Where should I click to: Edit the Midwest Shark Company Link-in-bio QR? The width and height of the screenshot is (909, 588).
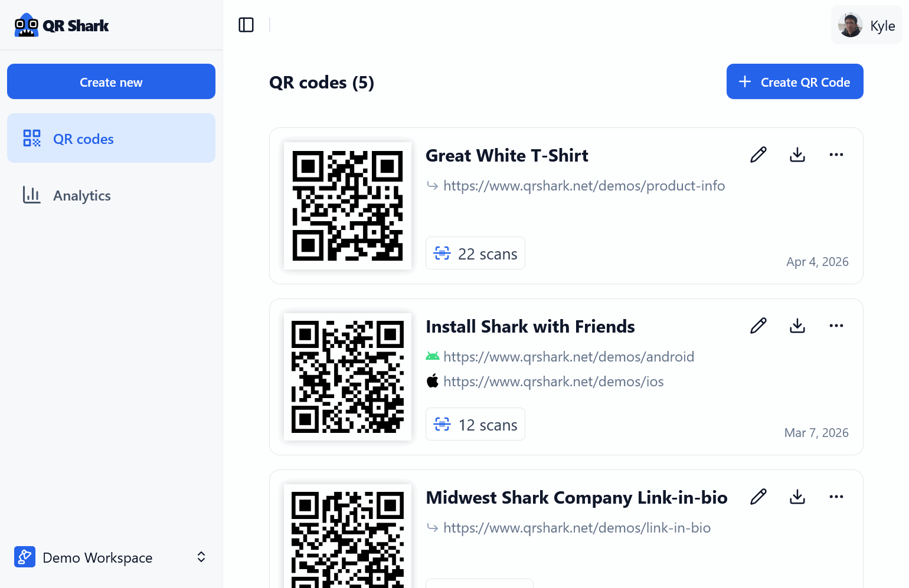pyautogui.click(x=758, y=496)
